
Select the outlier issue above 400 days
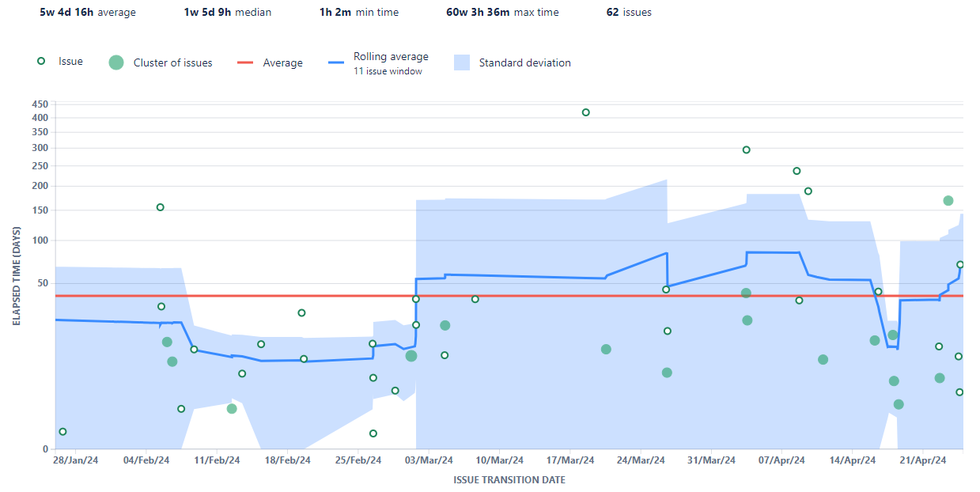tap(586, 112)
